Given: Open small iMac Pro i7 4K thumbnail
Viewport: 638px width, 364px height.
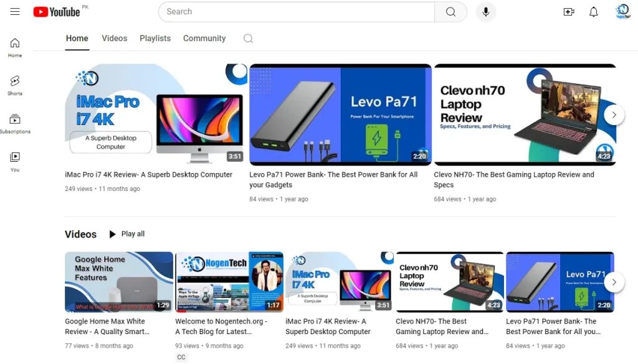Looking at the screenshot, I should click(340, 282).
